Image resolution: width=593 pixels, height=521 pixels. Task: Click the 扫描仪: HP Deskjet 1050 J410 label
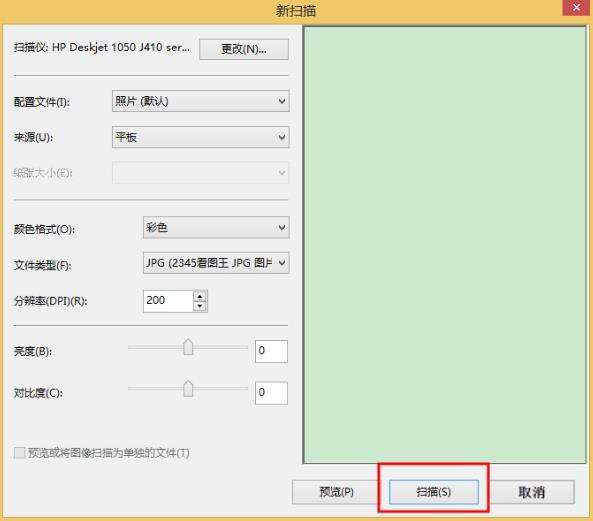(102, 48)
